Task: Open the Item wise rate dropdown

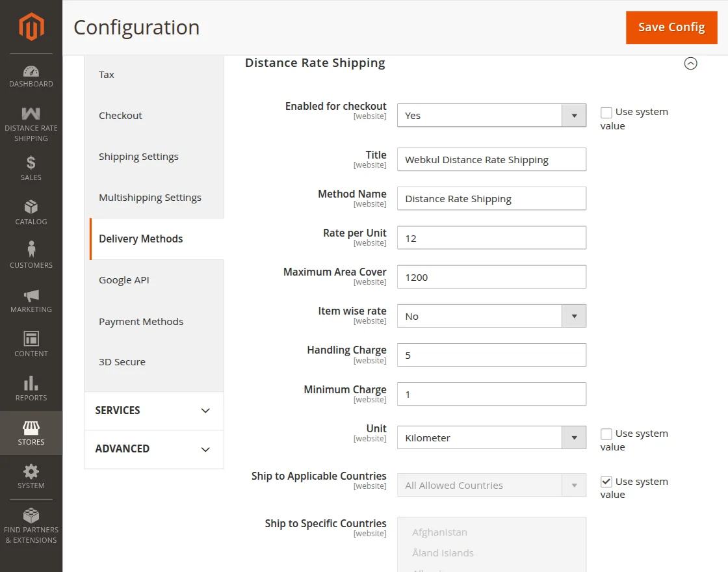Action: tap(573, 316)
